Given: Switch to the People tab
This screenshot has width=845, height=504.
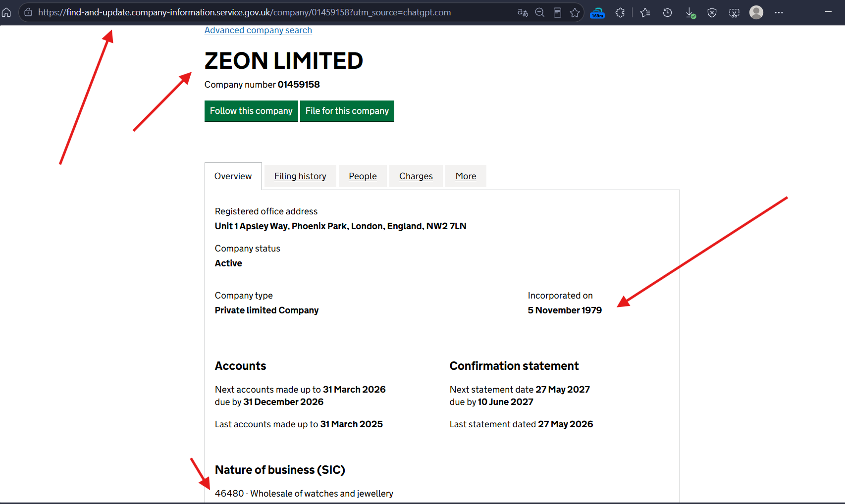Looking at the screenshot, I should [363, 176].
